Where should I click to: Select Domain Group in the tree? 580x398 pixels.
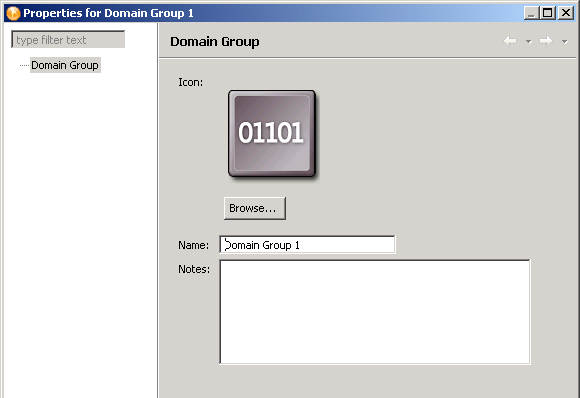[65, 65]
